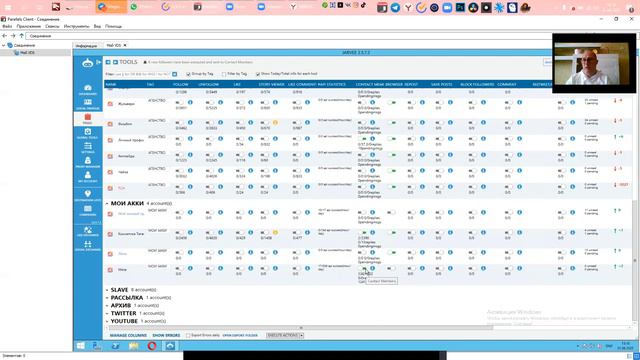Switch to the Информация tab
The image size is (640, 360).
click(87, 46)
